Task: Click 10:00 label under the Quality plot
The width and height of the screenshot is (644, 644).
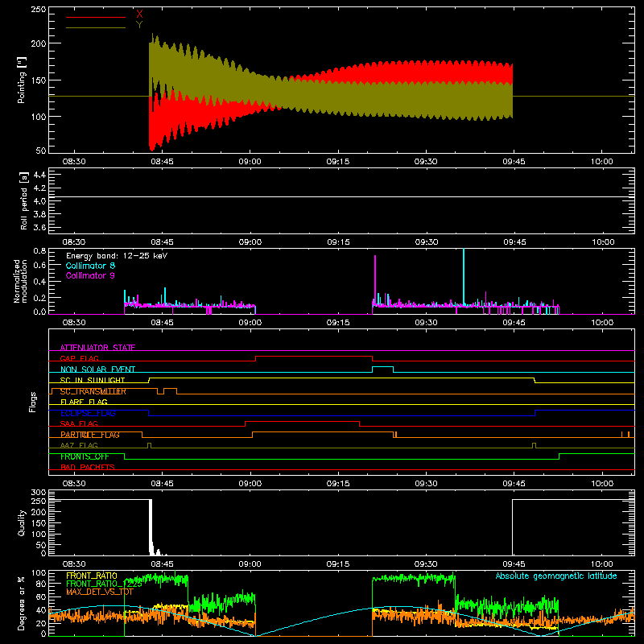Action: 602,564
